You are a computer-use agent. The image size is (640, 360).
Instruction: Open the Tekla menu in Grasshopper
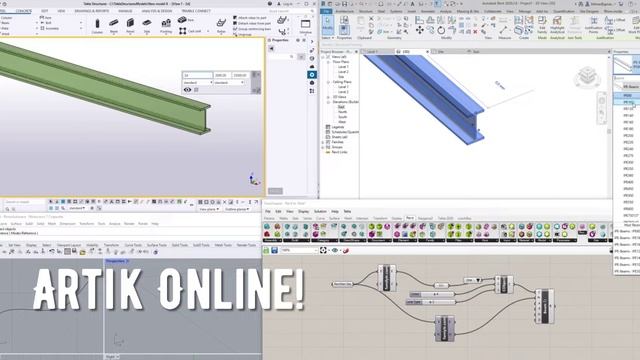click(347, 211)
